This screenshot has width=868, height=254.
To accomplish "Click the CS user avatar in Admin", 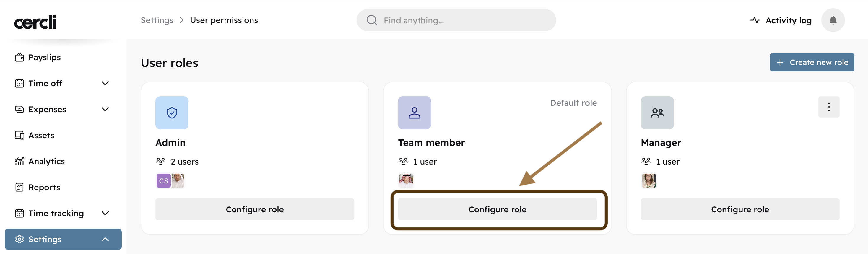I will coord(163,181).
